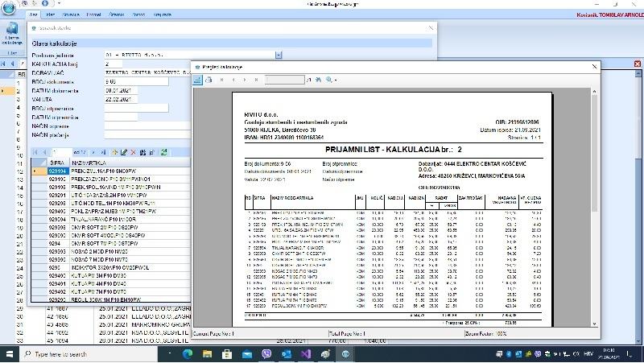Go to last item record in navigator
Screen dimensions: 644x363
coord(103,151)
